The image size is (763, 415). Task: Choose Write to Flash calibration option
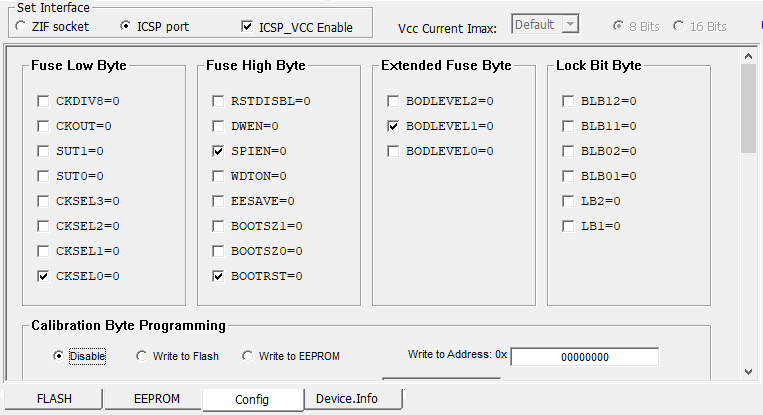coord(142,356)
